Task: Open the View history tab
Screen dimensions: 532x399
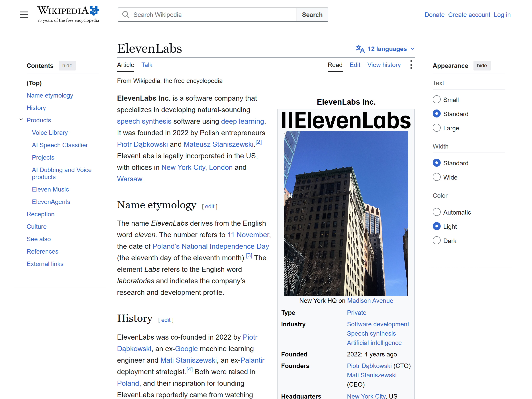Action: point(384,65)
